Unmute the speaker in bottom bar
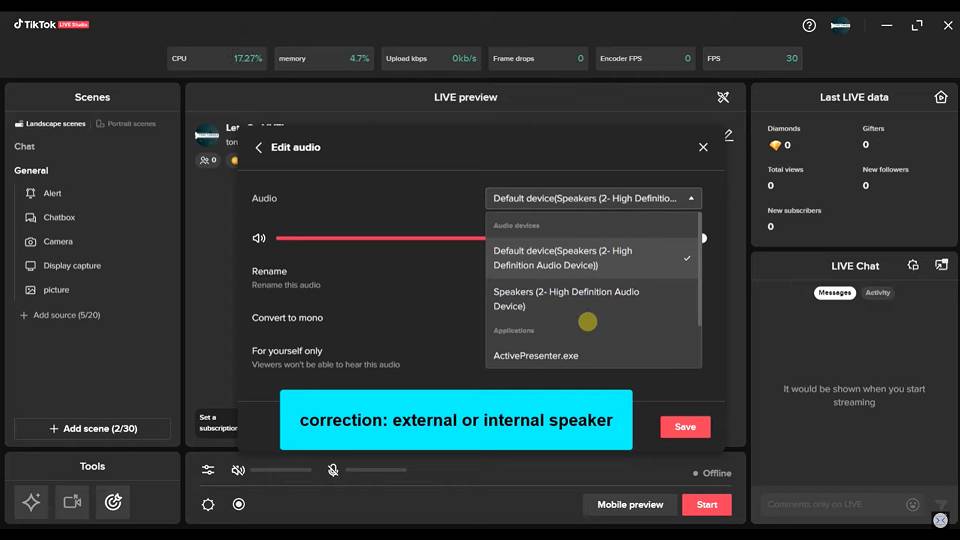Image resolution: width=960 pixels, height=540 pixels. click(238, 470)
